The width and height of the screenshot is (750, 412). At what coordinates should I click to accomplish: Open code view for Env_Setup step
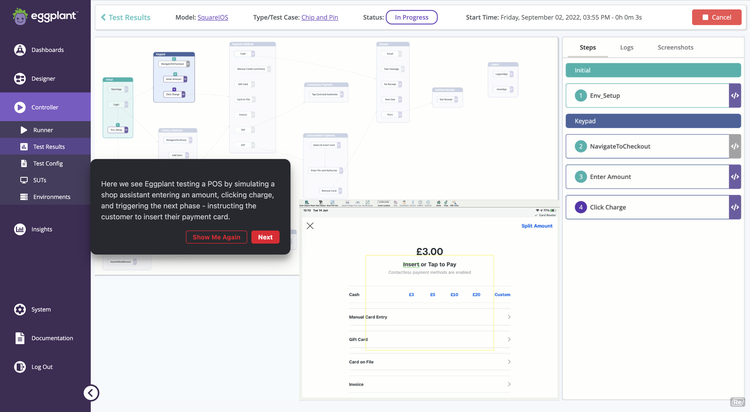(735, 96)
